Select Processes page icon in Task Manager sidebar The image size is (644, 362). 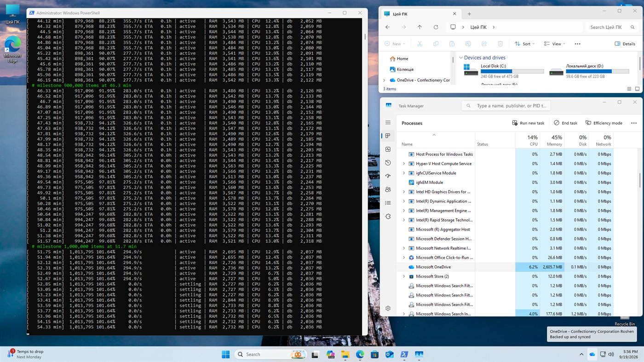(x=388, y=136)
